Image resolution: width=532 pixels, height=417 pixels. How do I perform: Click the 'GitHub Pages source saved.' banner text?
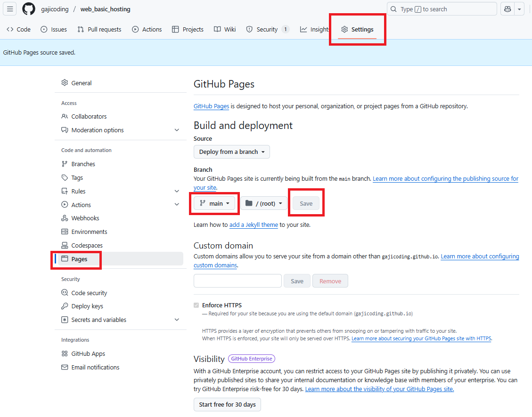point(40,53)
